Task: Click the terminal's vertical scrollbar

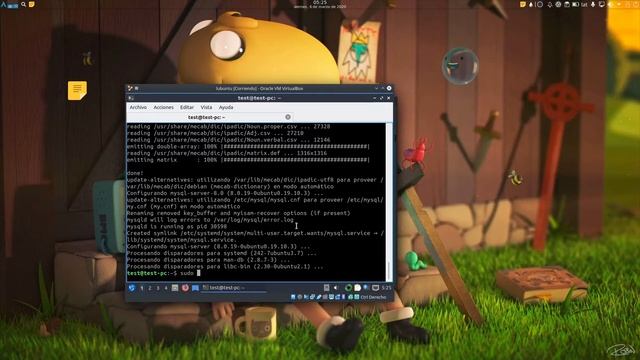Action: (389, 202)
